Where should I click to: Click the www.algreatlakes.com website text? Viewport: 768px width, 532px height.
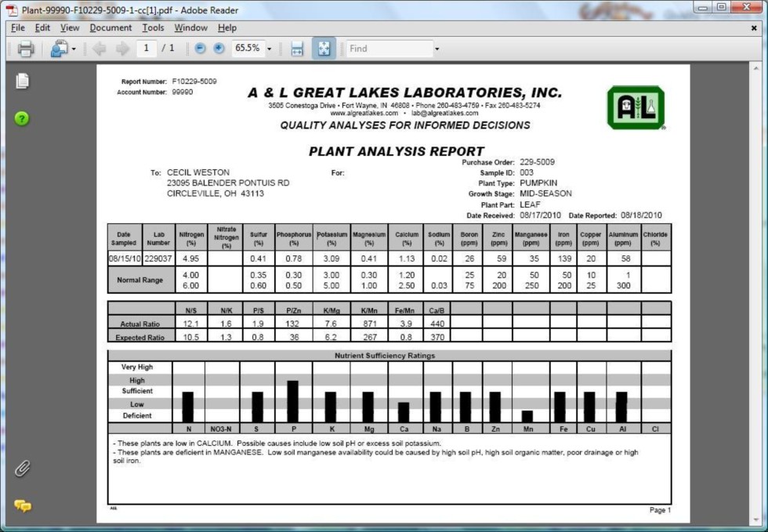tap(364, 113)
